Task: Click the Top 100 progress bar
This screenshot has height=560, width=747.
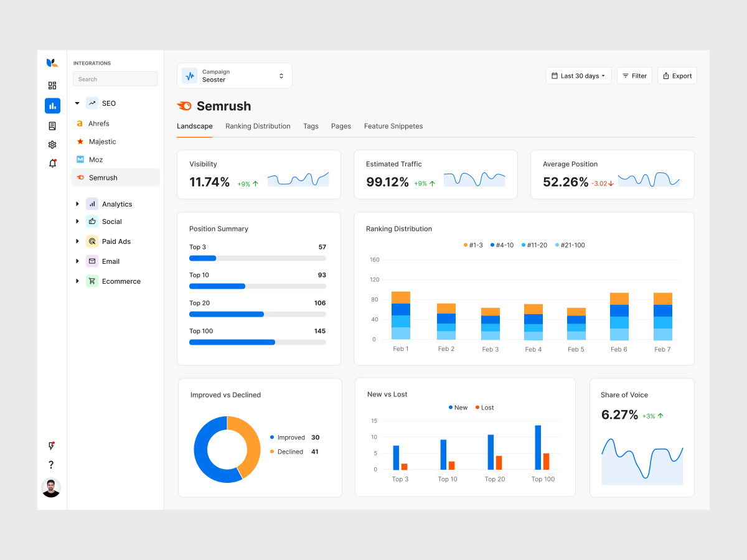Action: point(258,342)
